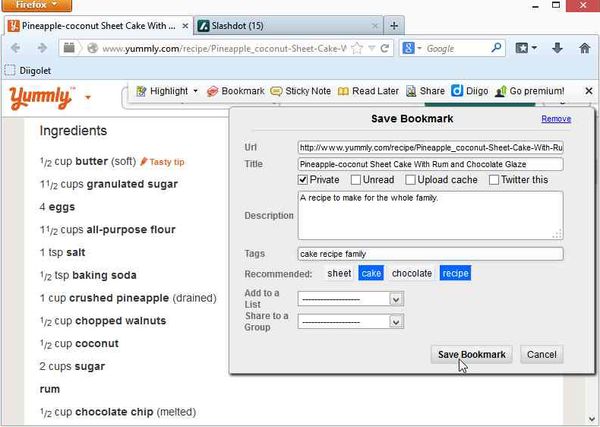The height and width of the screenshot is (427, 600).
Task: Check the Upload cache checkbox
Action: (410, 179)
